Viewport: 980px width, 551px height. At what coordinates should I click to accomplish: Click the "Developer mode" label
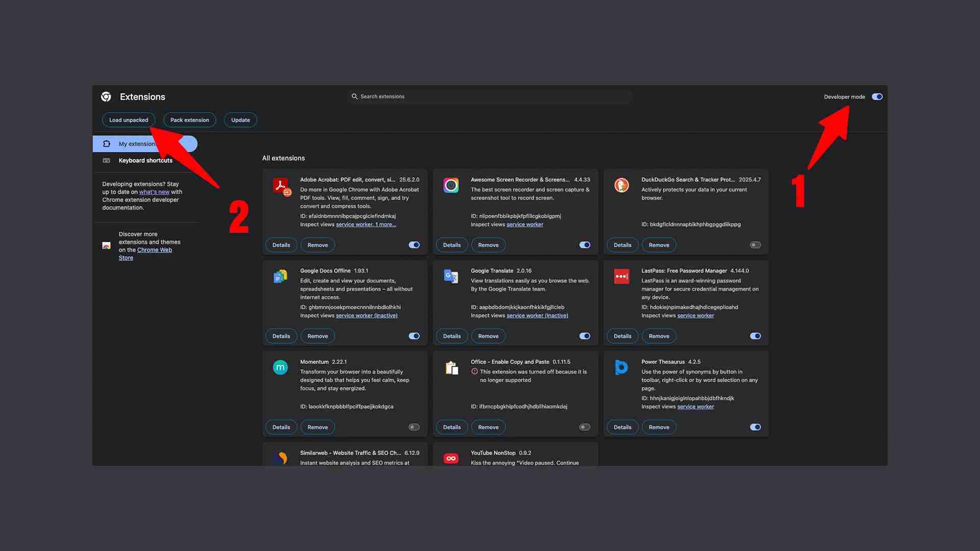tap(844, 97)
